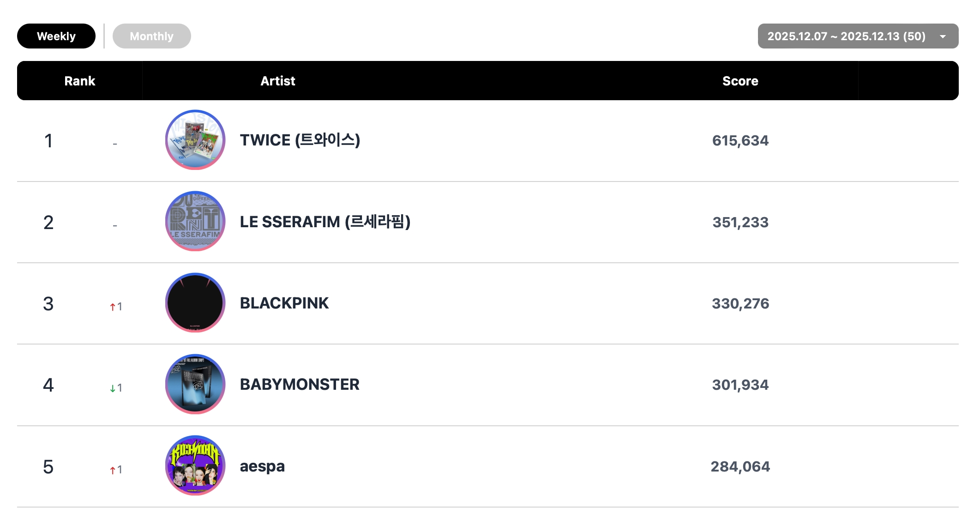Screen dimensions: 980x514
Task: Click aespa red up-arrow rank change
Action: pos(113,470)
